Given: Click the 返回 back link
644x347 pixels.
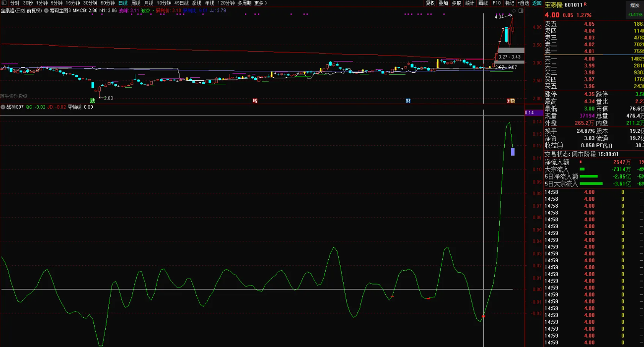Looking at the screenshot, I should coord(537,3).
